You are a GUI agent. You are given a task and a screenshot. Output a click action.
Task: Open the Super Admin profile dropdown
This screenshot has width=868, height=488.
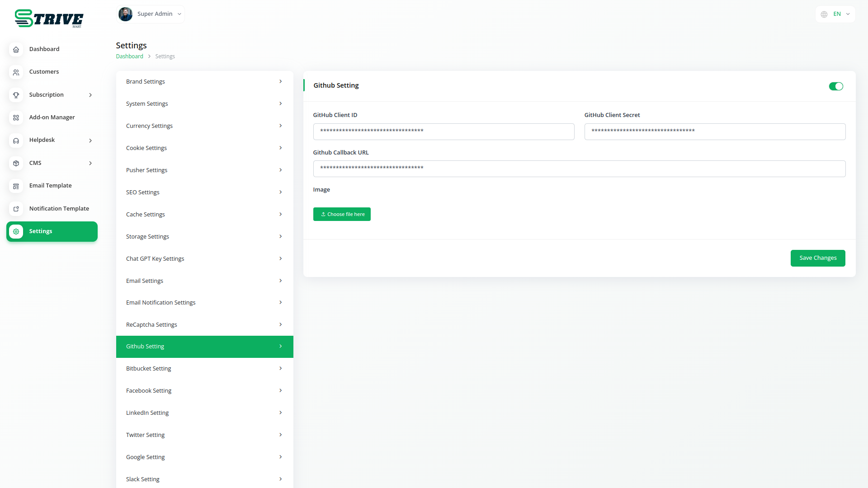tap(151, 14)
